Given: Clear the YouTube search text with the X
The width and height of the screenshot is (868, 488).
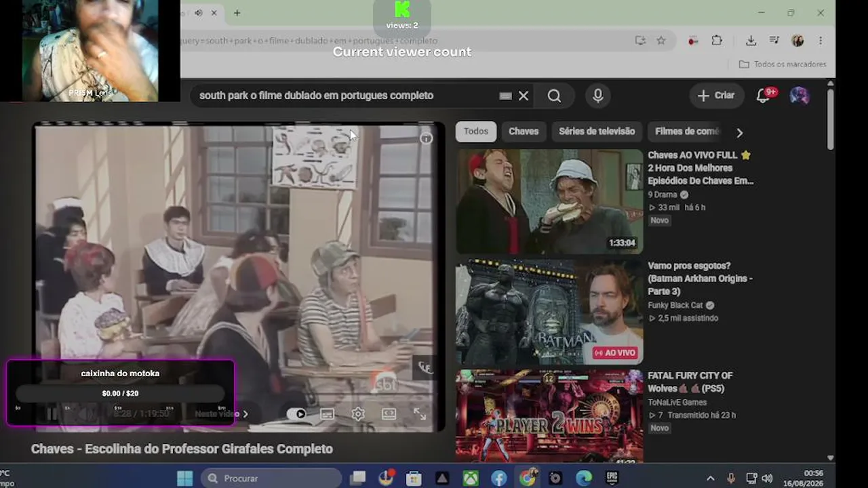Looking at the screenshot, I should [x=524, y=96].
